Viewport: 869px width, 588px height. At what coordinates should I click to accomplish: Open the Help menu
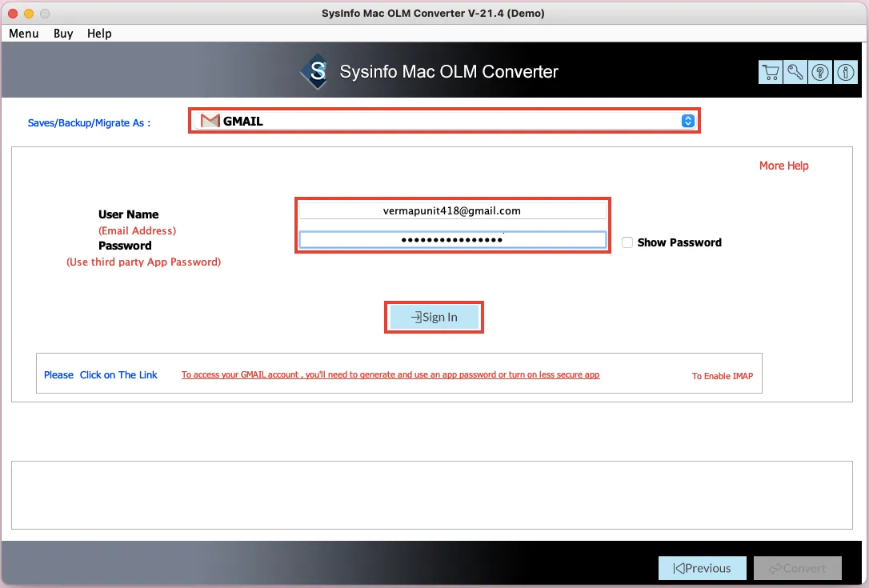(99, 34)
